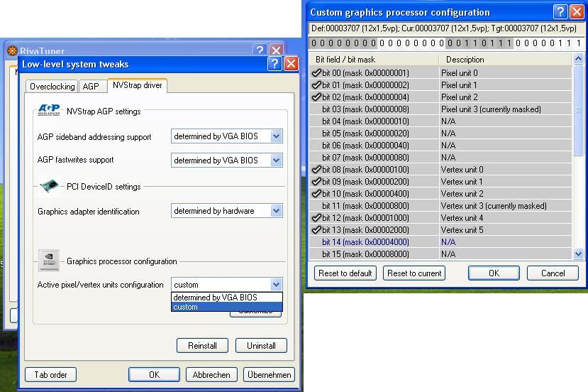
Task: Select row bit 15 (mask 0x00008000)
Action: point(440,254)
